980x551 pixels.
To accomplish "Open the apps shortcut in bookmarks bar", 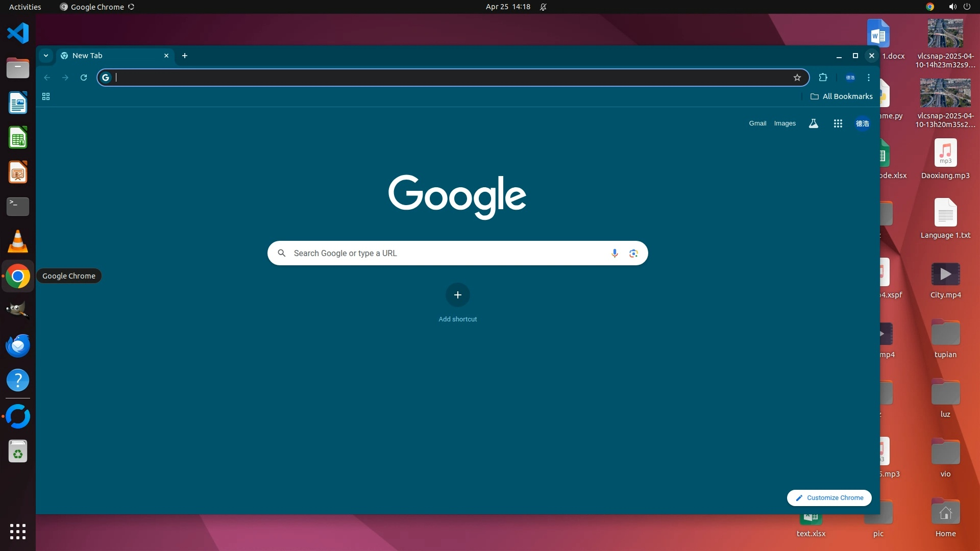I will 46,96.
